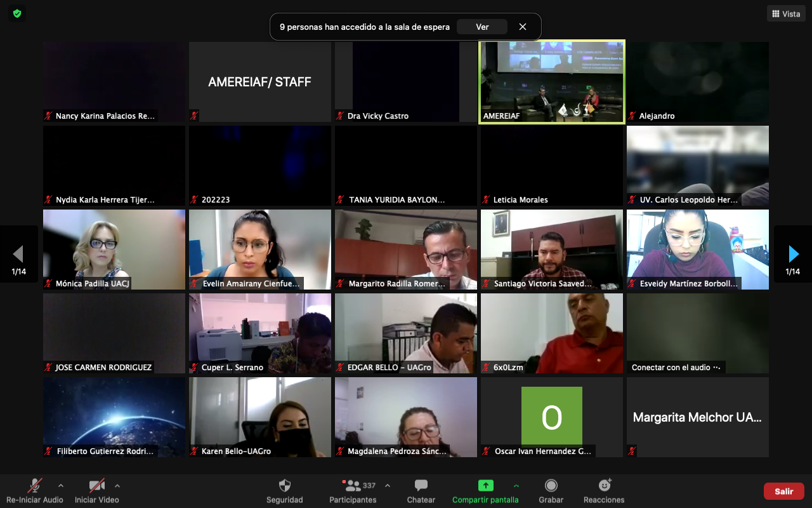
Task: Expand video options arrow
Action: click(117, 486)
